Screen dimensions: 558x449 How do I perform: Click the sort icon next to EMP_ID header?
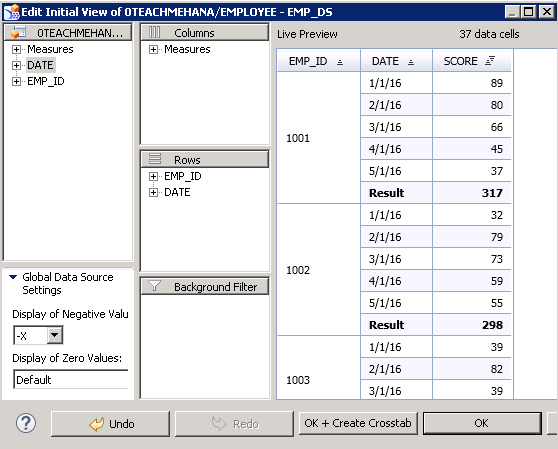click(340, 62)
